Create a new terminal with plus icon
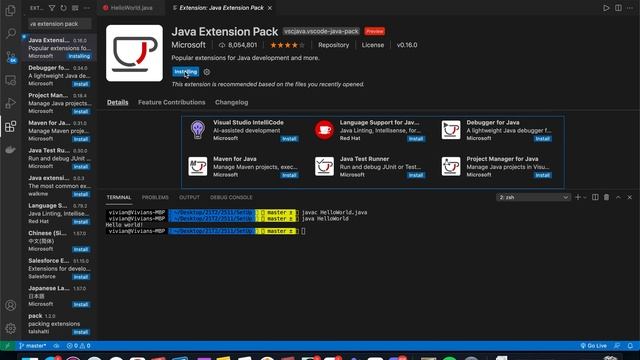Screen dimensions: 640x360 coord(578,197)
